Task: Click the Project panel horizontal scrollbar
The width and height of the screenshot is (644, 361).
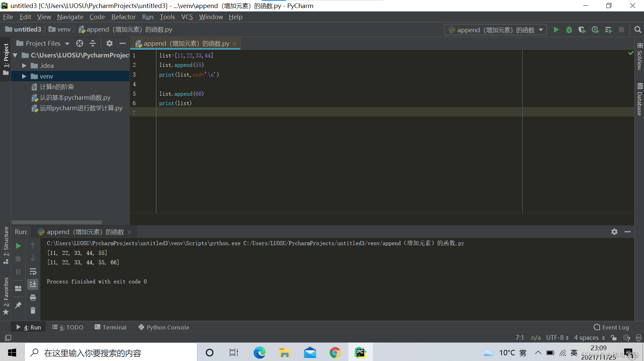Action: pyautogui.click(x=56, y=222)
